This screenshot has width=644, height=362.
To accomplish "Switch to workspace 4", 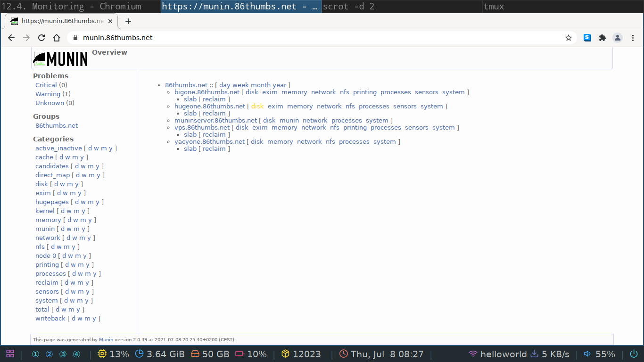I will click(x=76, y=354).
